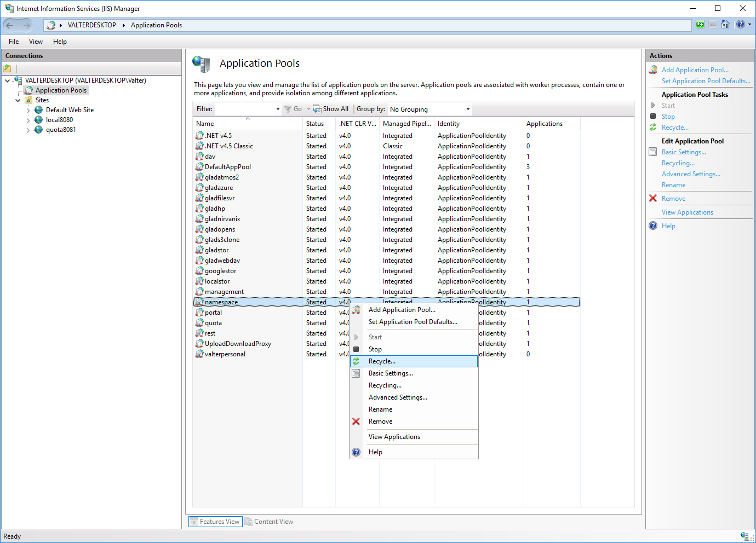
Task: Sort by the Identity column header
Action: 449,124
